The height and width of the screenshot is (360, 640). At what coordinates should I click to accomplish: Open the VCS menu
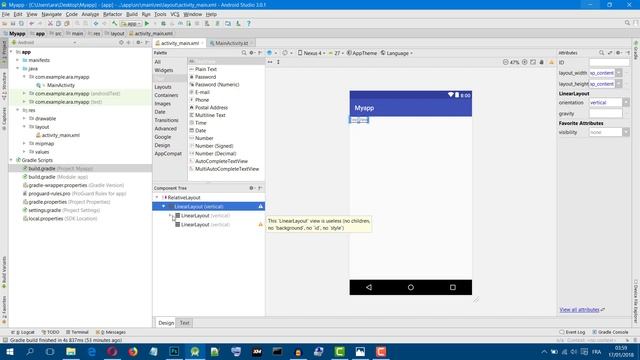175,14
